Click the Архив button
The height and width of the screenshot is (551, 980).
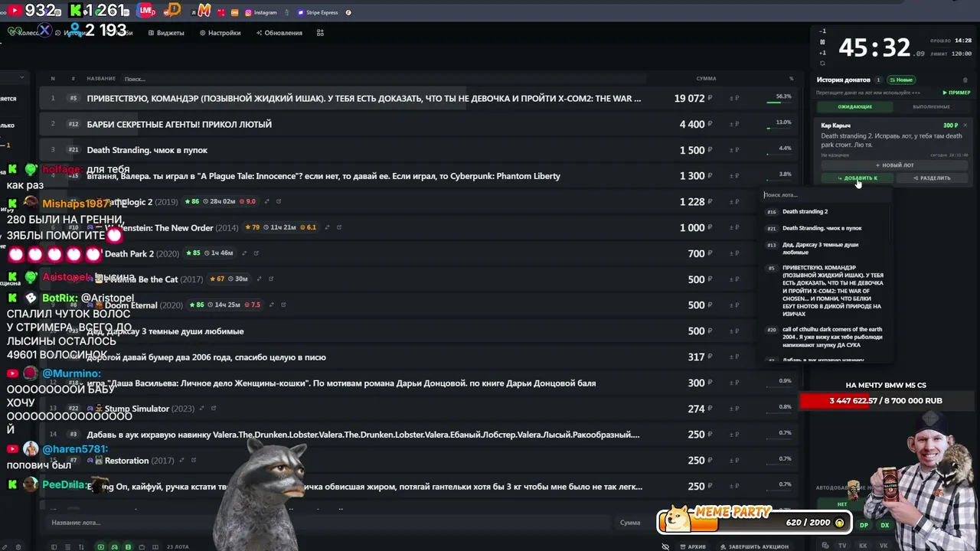point(693,547)
